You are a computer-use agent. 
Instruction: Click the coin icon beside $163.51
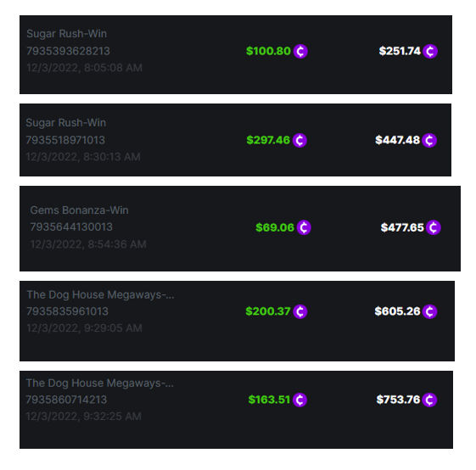[300, 400]
